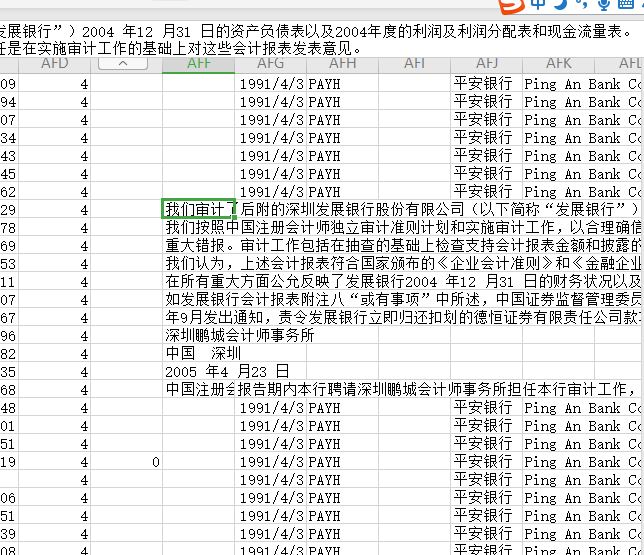Select cell '中国 深圳'
644x555 pixels.
point(203,353)
